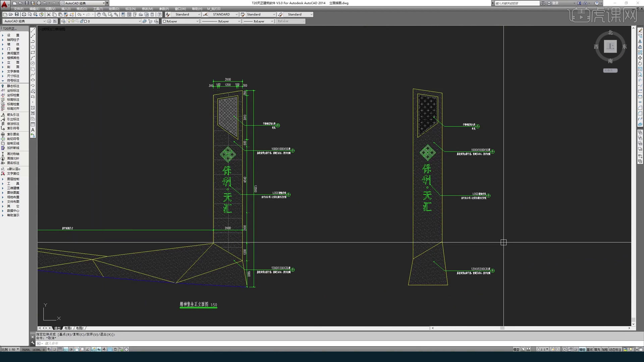644x362 pixels.
Task: Click the Undo arrow icon
Action: point(79,14)
